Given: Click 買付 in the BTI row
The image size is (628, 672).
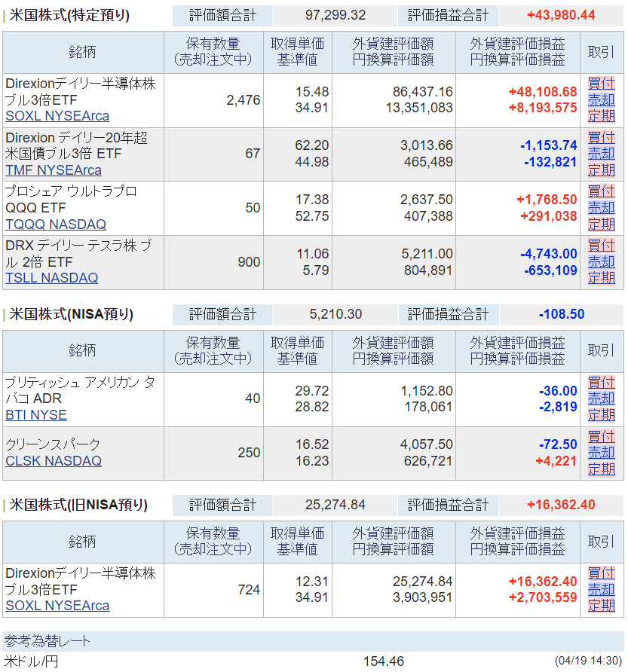Looking at the screenshot, I should click(x=602, y=382).
